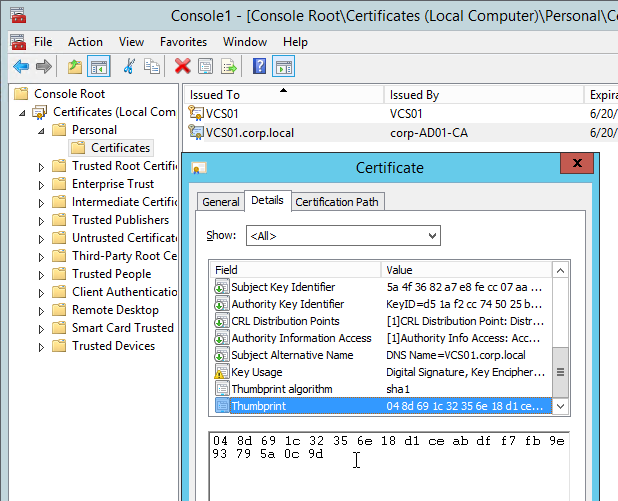
Task: Click the Cut scissors toolbar icon
Action: tap(129, 66)
